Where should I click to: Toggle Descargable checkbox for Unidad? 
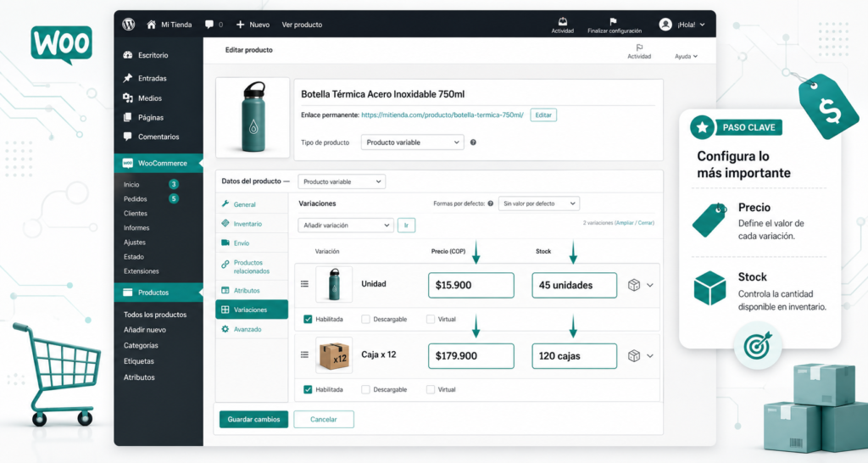(365, 319)
